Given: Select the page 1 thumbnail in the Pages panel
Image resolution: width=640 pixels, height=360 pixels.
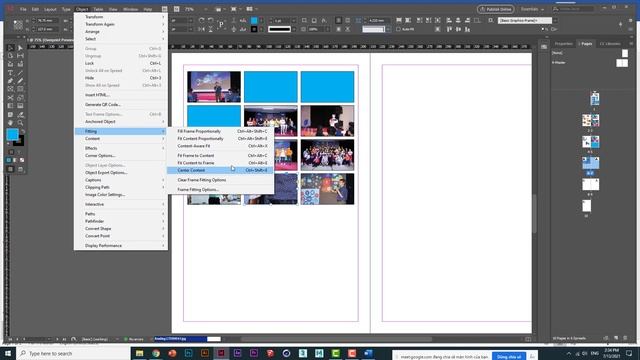Looking at the screenshot, I should point(595,99).
